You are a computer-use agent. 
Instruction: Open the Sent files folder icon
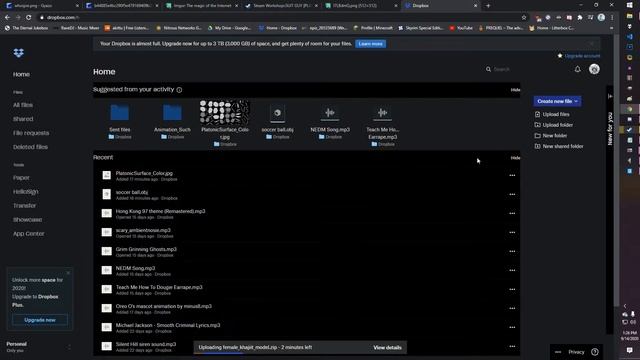click(120, 112)
